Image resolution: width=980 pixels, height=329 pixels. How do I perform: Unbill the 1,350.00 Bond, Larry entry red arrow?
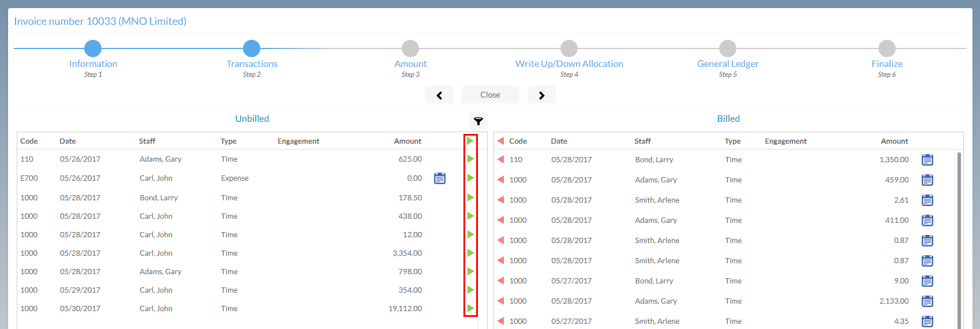point(500,159)
